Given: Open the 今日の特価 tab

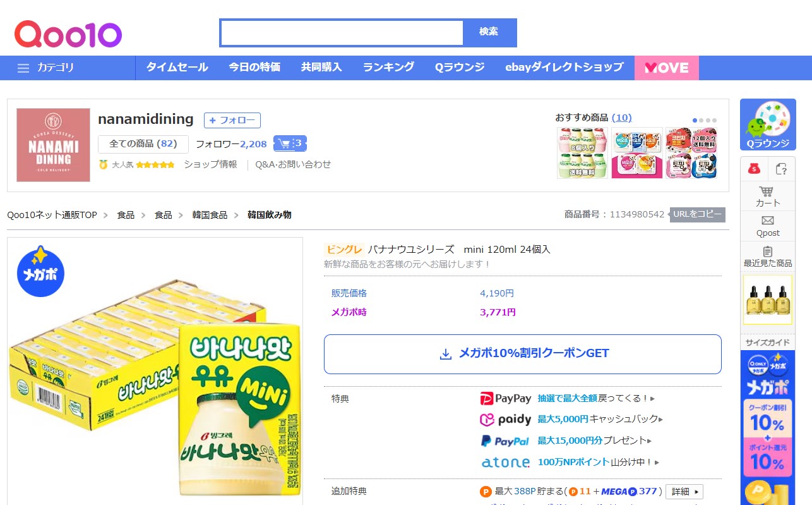Looking at the screenshot, I should click(254, 67).
